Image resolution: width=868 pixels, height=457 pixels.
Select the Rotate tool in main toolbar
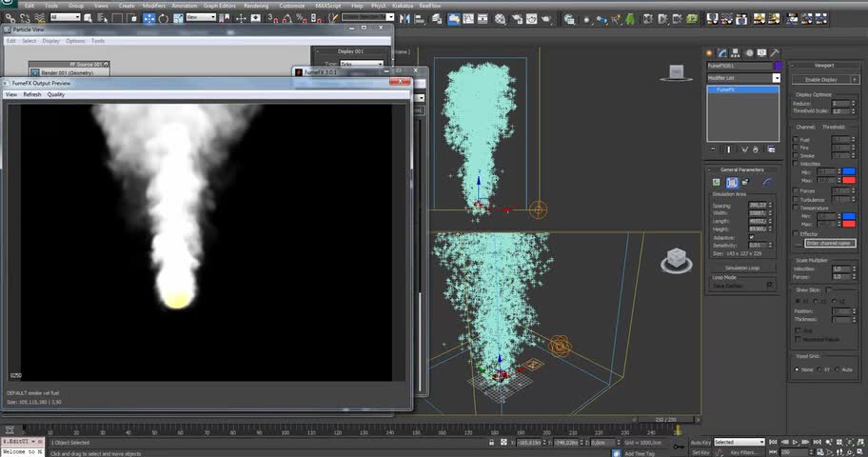(x=164, y=17)
